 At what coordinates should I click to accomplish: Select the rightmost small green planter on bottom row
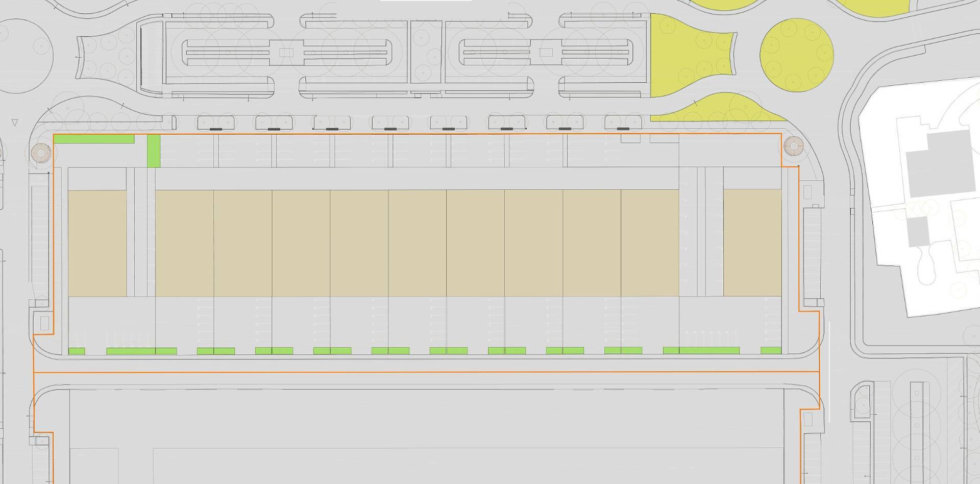(x=771, y=350)
